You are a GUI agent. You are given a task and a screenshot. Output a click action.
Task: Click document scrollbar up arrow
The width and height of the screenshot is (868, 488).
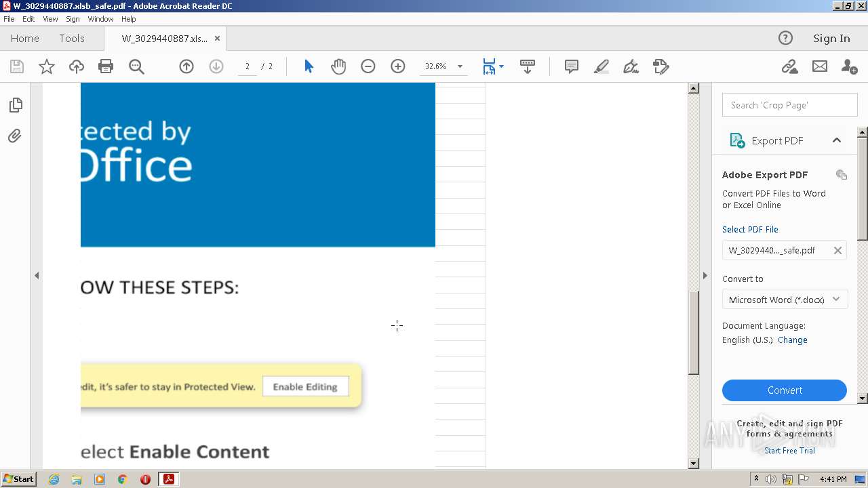tap(693, 88)
